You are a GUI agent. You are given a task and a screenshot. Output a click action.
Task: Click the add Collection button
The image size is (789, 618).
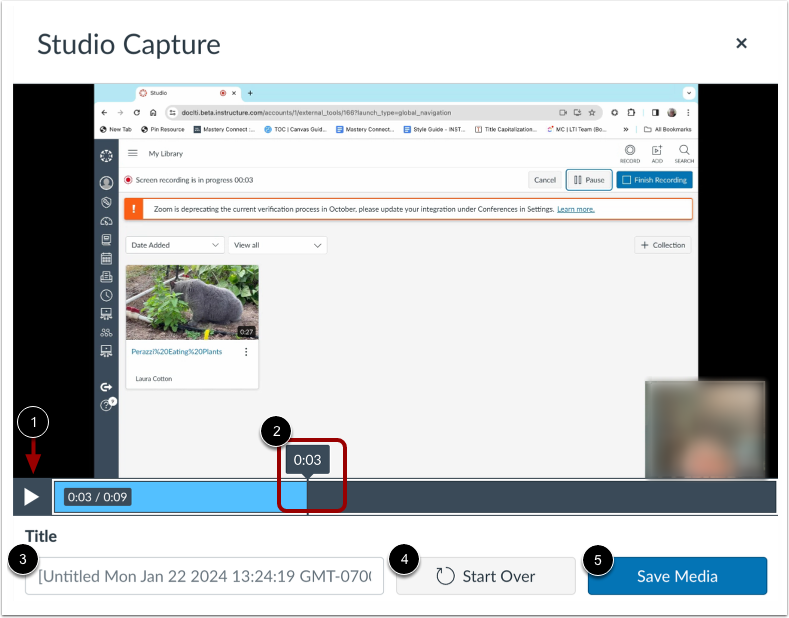[x=663, y=245]
